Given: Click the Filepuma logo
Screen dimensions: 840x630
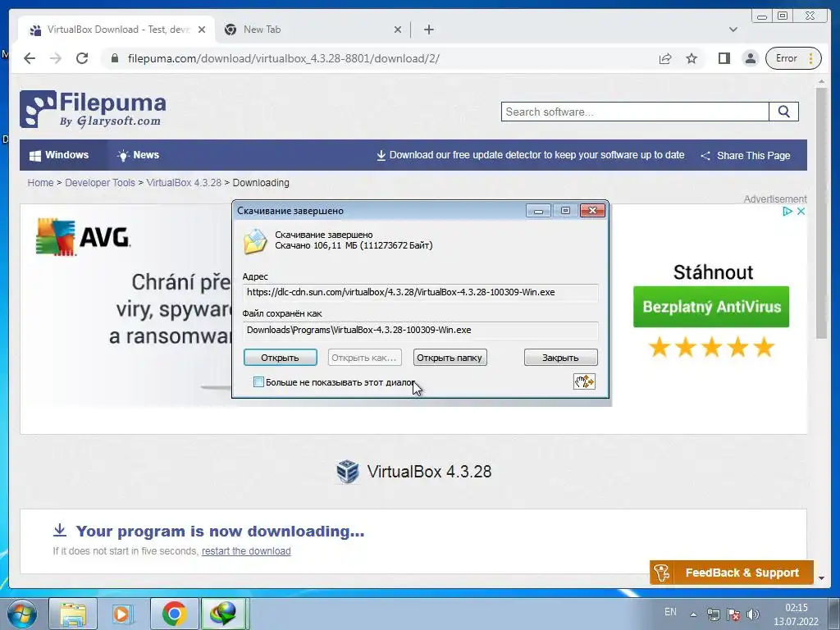Looking at the screenshot, I should pyautogui.click(x=93, y=109).
